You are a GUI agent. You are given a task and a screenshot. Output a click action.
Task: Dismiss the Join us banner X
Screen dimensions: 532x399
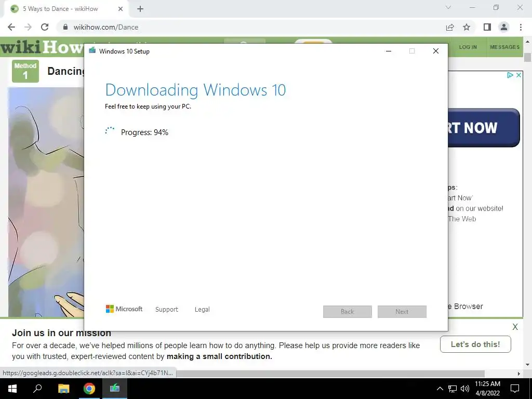click(x=515, y=327)
